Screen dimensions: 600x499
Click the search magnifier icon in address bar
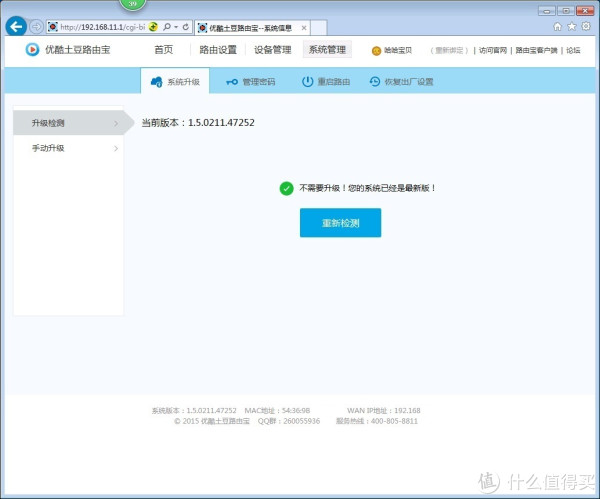coord(167,27)
